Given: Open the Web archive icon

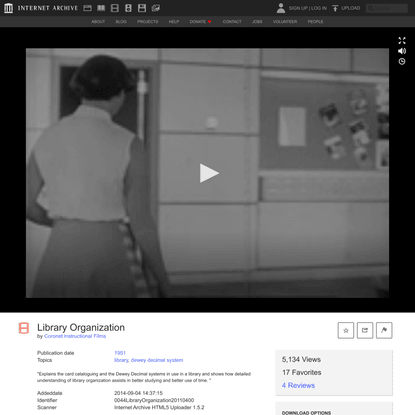Looking at the screenshot, I should point(88,8).
